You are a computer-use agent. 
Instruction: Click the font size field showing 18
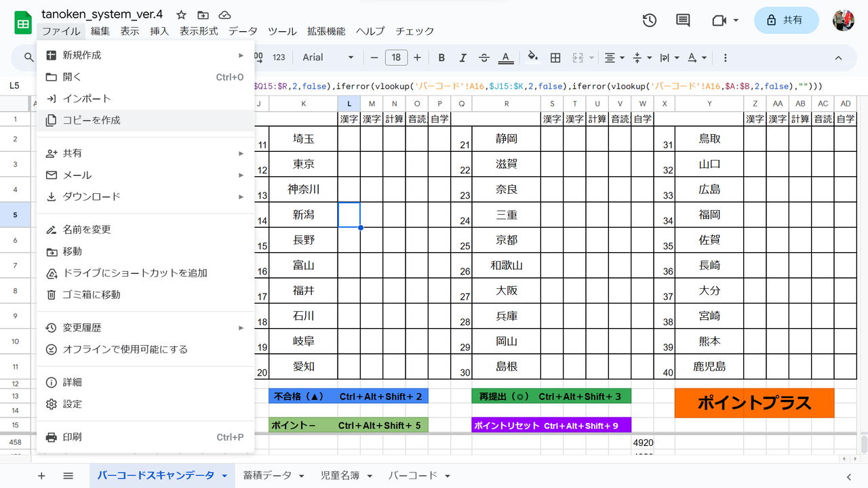point(397,58)
